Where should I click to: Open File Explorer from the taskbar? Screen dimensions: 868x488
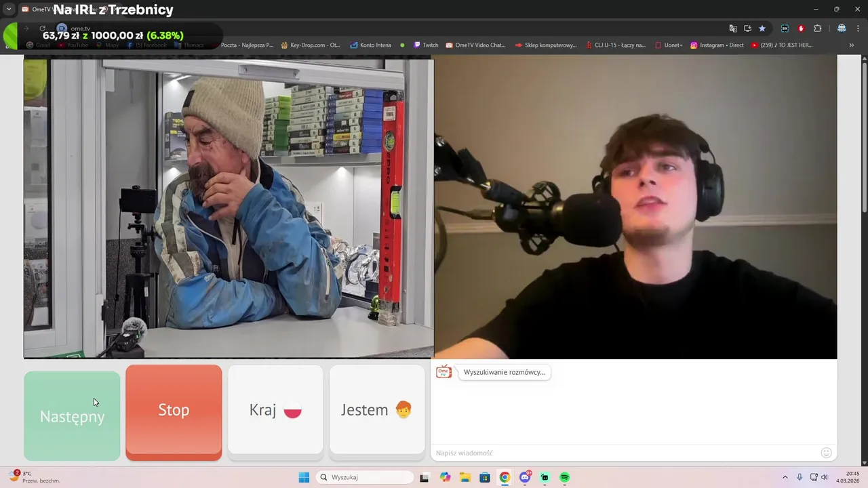tap(465, 477)
